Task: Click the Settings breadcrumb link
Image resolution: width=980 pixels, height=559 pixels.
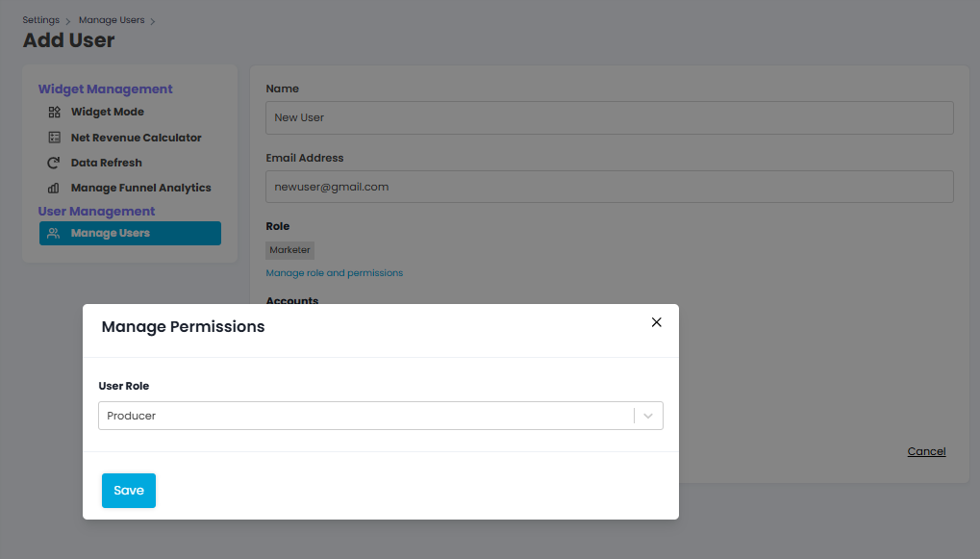Action: coord(40,20)
